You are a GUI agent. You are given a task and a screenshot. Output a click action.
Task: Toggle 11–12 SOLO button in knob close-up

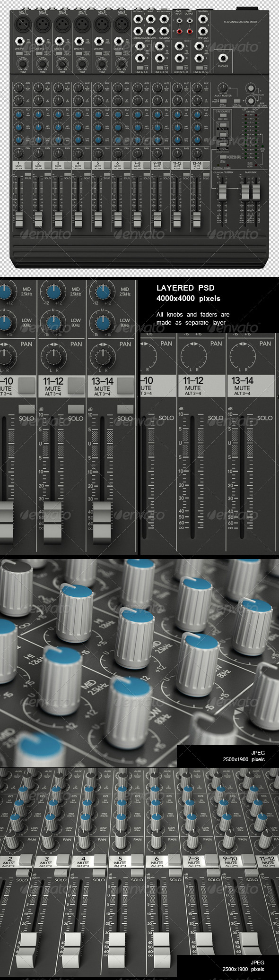pyautogui.click(x=76, y=409)
